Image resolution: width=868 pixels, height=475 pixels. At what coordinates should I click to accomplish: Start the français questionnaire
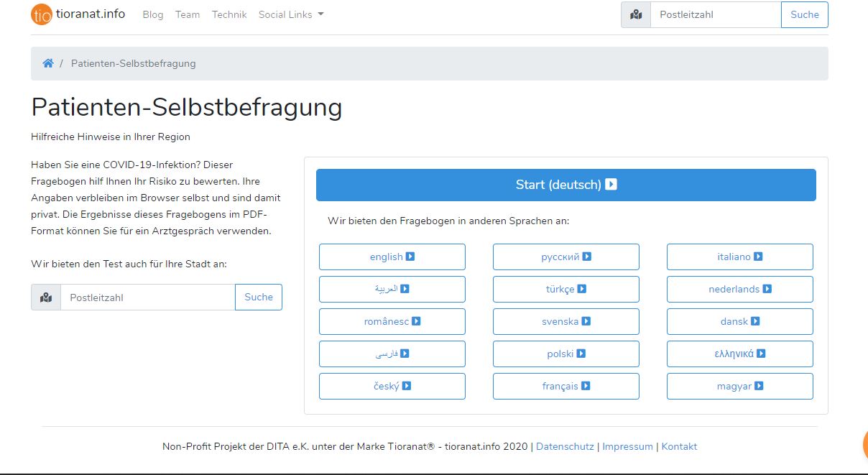[566, 386]
